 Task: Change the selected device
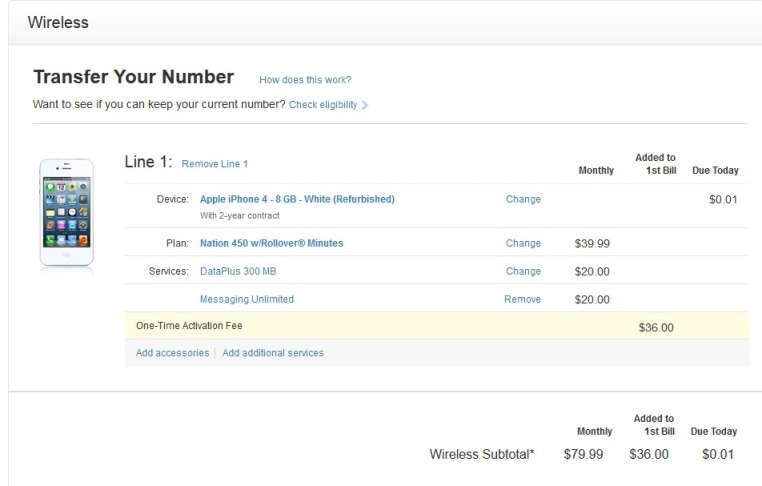pos(523,199)
